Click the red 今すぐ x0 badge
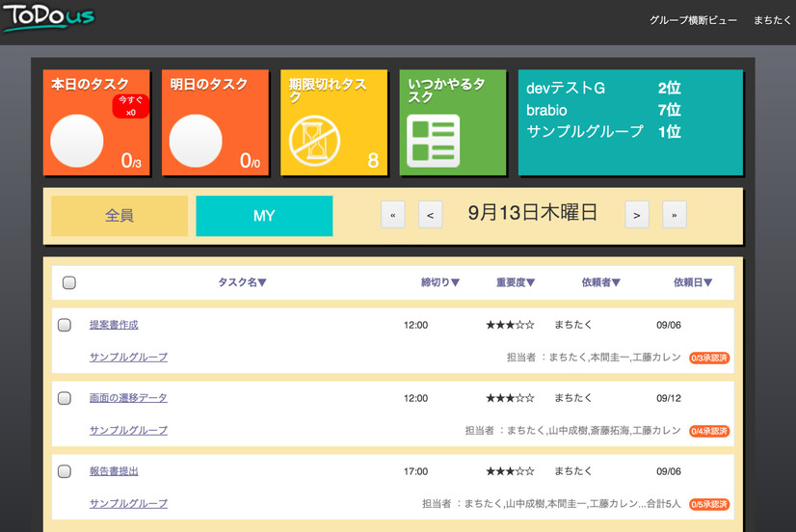This screenshot has width=796, height=532. 130,106
